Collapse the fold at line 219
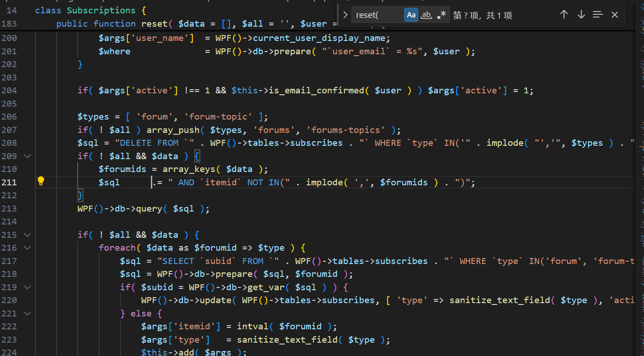The image size is (644, 356). [x=27, y=287]
